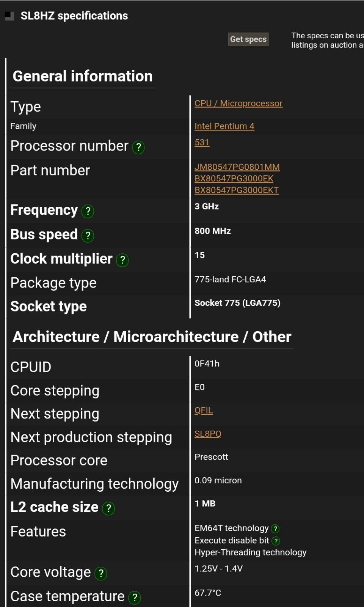Open part number BX80547PG3000EKT link
The image size is (364, 607).
coord(236,190)
